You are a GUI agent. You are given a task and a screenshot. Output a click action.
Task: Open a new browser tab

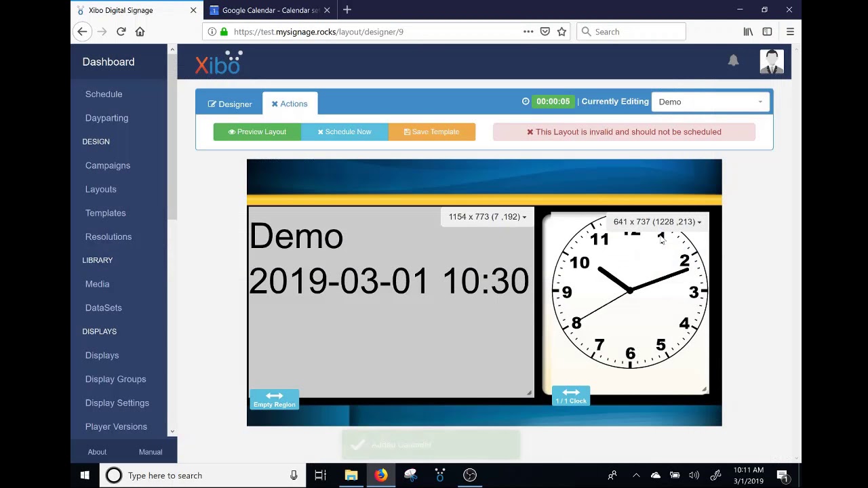[x=347, y=9]
